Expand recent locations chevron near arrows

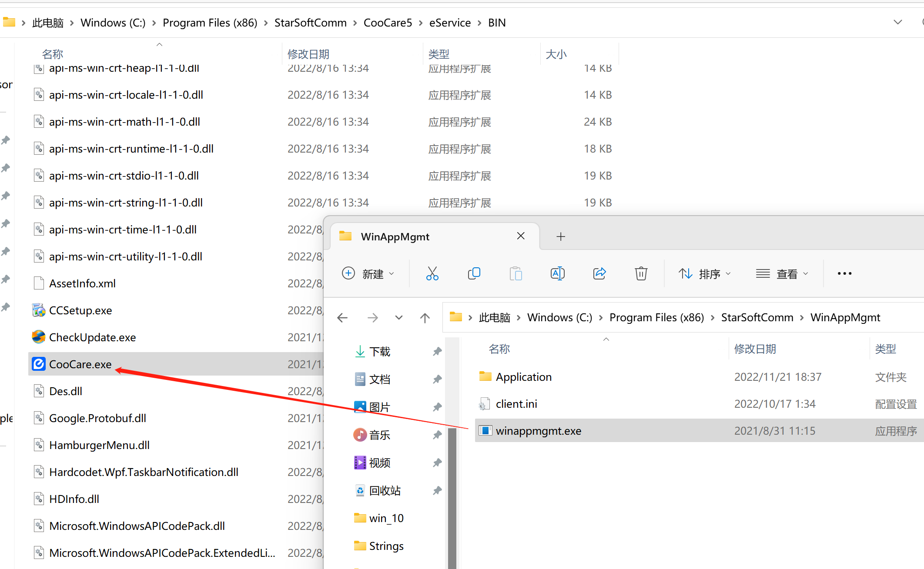tap(398, 318)
